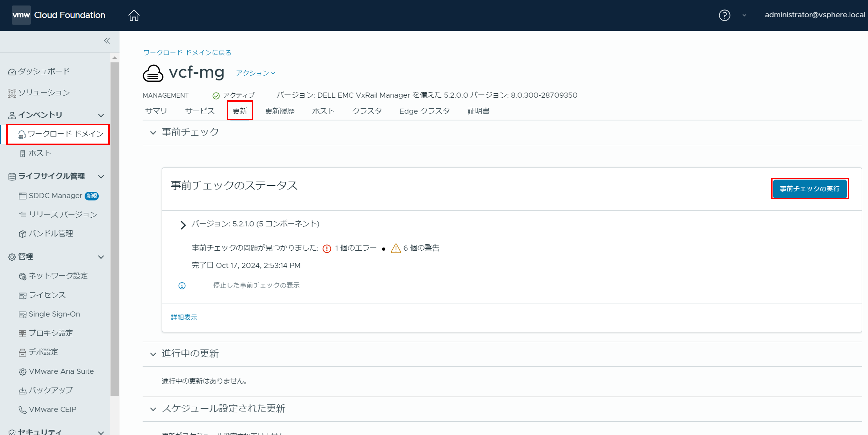Open バンドル管理 in the sidebar
The width and height of the screenshot is (868, 435).
click(51, 233)
